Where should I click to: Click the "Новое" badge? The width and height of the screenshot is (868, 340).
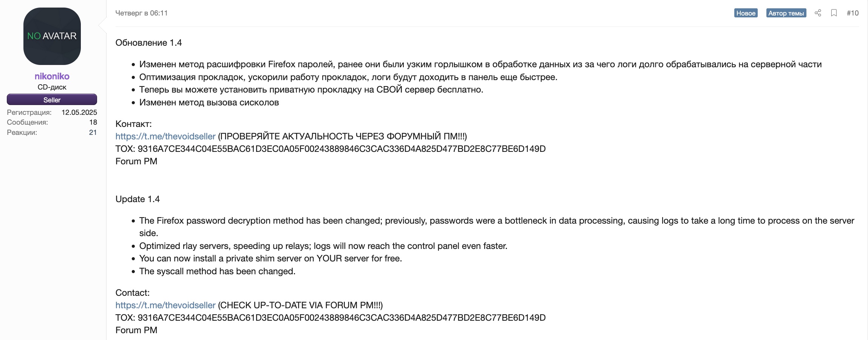[746, 13]
